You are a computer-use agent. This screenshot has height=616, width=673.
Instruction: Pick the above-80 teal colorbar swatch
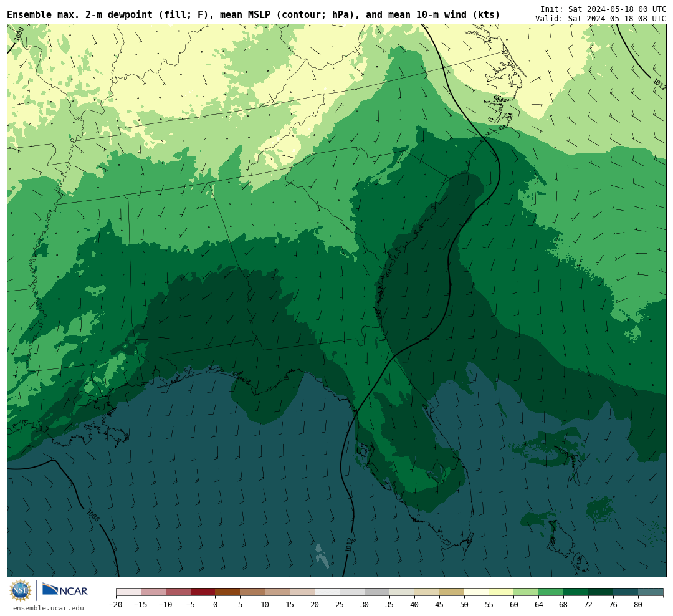(x=651, y=592)
